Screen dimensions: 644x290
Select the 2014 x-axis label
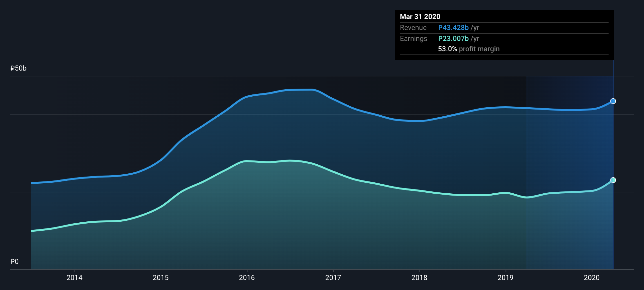pos(74,277)
